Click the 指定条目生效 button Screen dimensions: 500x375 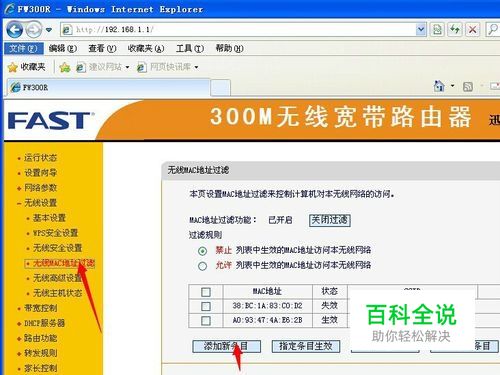click(306, 346)
